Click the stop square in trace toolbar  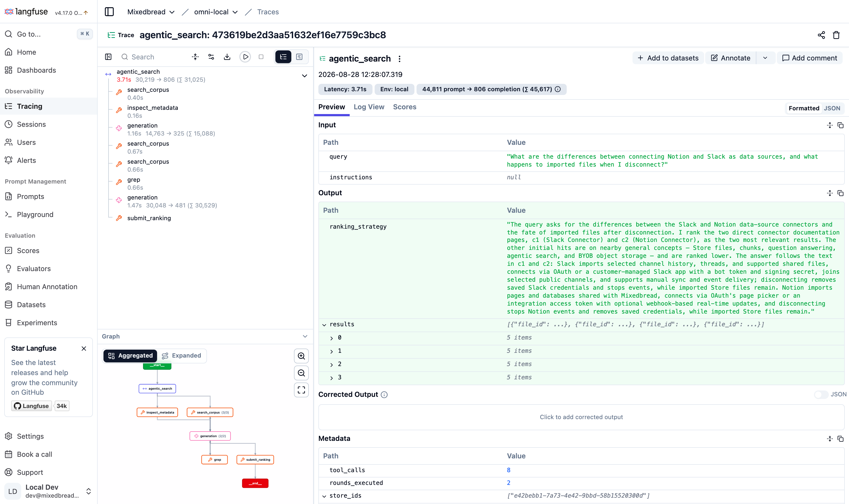[261, 57]
